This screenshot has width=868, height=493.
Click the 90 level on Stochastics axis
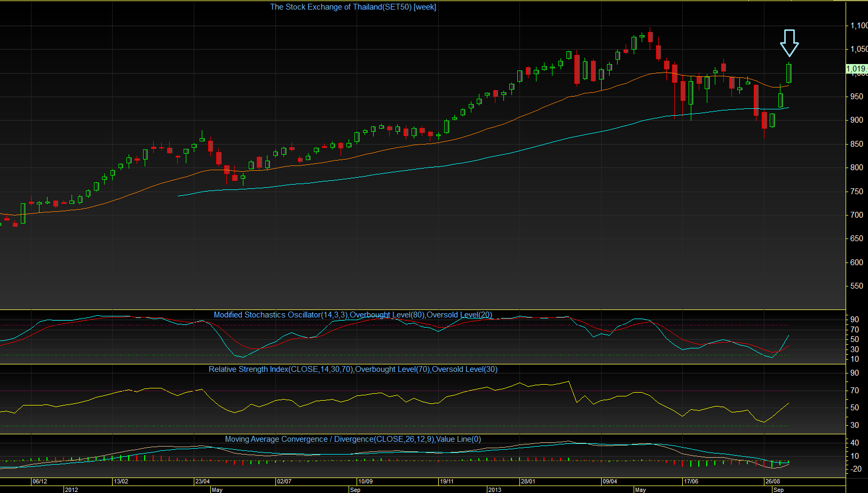point(855,320)
